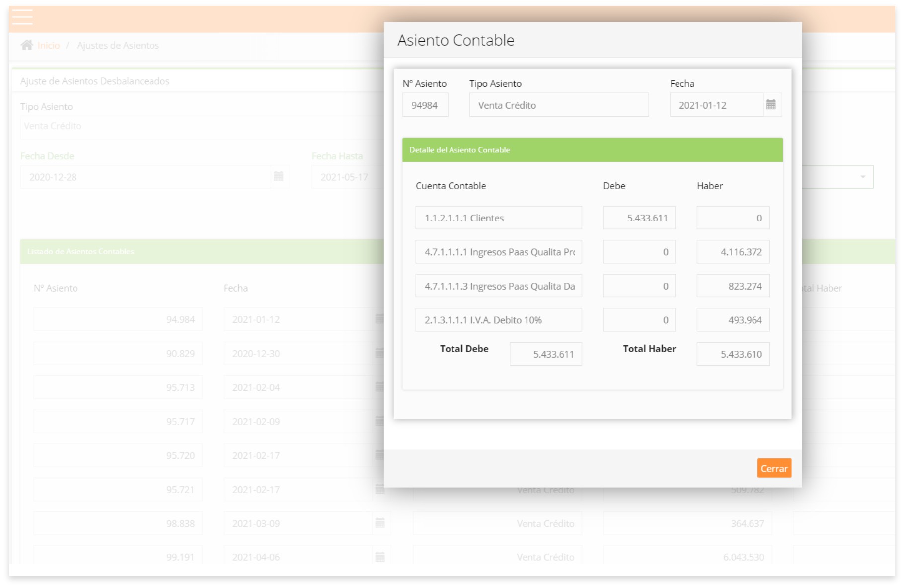Click Total Haber field 5.433.610
The width and height of the screenshot is (904, 588).
pyautogui.click(x=733, y=354)
